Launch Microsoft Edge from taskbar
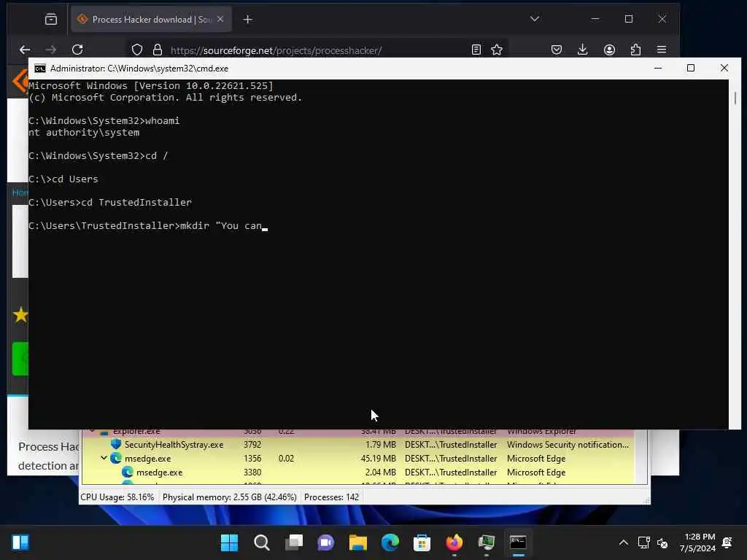Image resolution: width=747 pixels, height=560 pixels. pos(390,542)
